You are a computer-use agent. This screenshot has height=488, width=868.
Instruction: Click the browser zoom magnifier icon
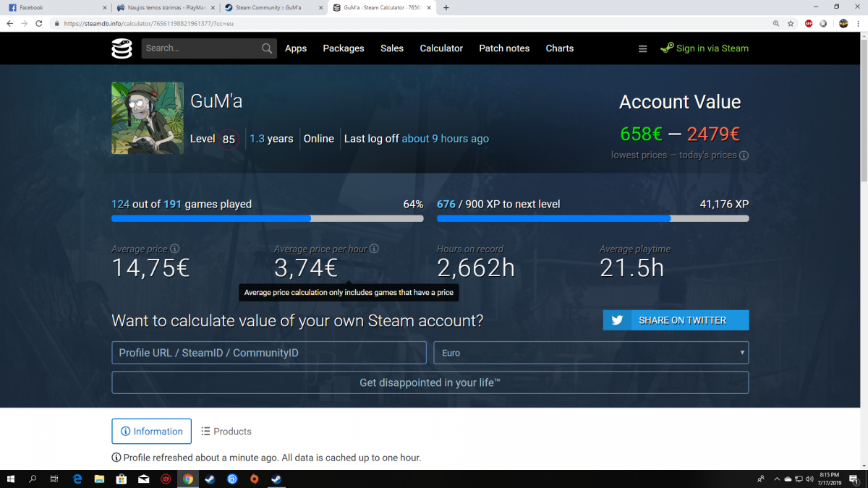click(x=775, y=23)
